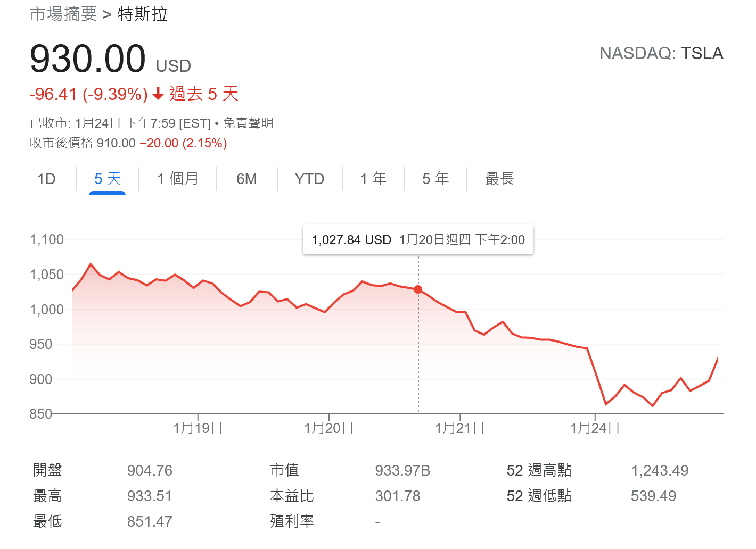The height and width of the screenshot is (549, 756).
Task: Click the NASDAQ: TSLA ticker label
Action: [661, 53]
